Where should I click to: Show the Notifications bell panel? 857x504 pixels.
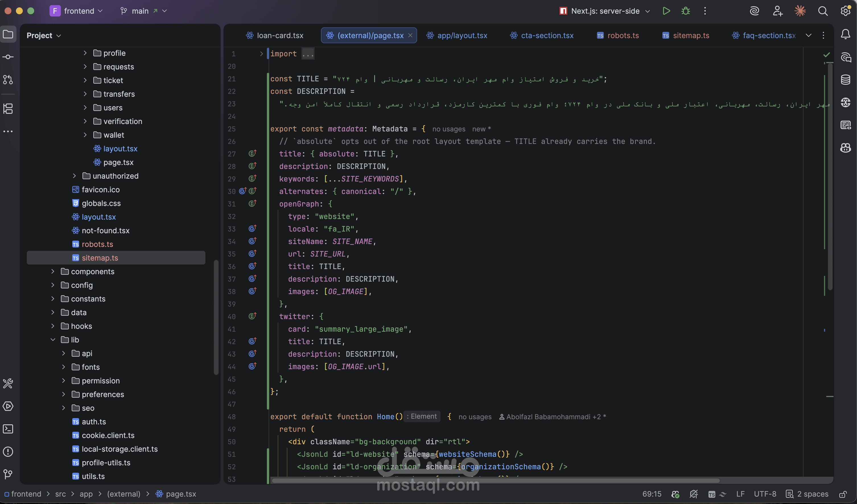pos(845,34)
